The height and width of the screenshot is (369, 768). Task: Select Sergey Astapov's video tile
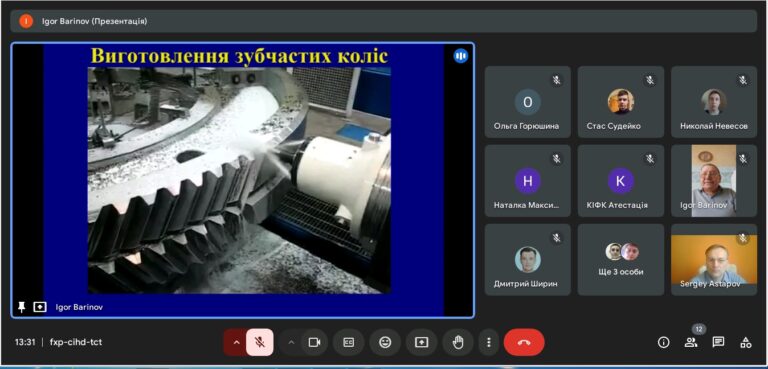coord(714,260)
